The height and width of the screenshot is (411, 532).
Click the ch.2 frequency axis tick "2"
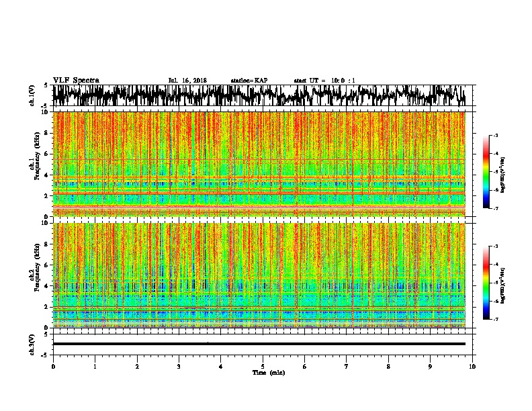46,307
